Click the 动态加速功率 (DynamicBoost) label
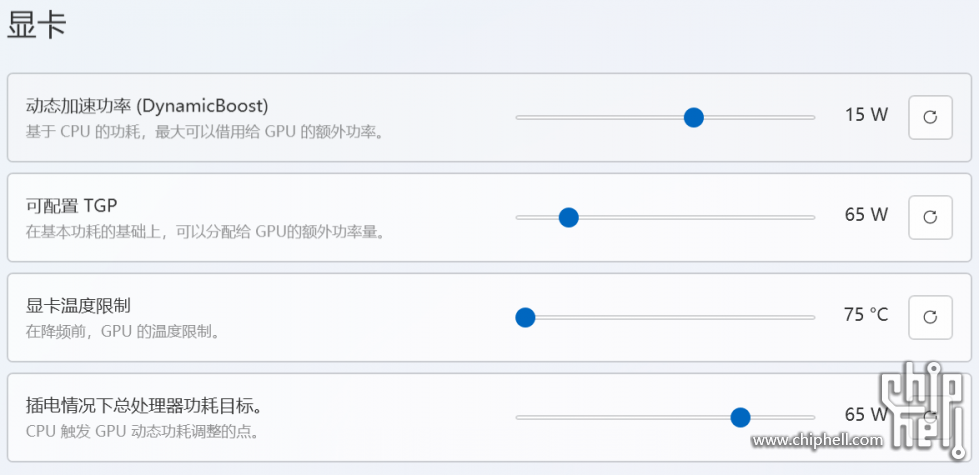 click(147, 107)
